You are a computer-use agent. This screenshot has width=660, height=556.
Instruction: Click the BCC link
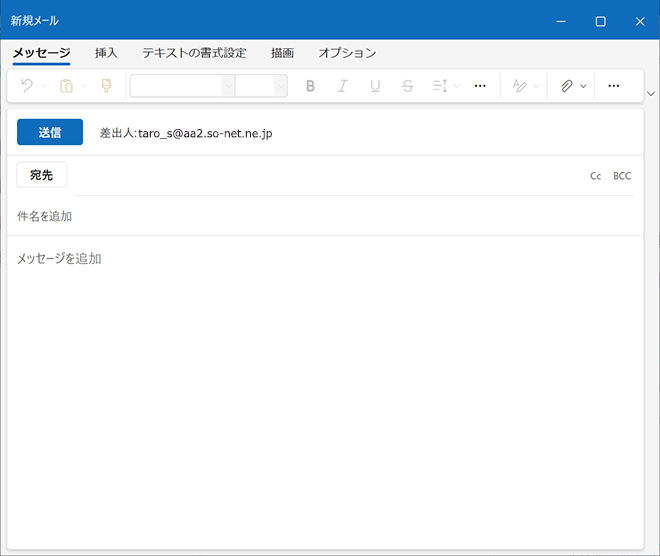tap(622, 176)
